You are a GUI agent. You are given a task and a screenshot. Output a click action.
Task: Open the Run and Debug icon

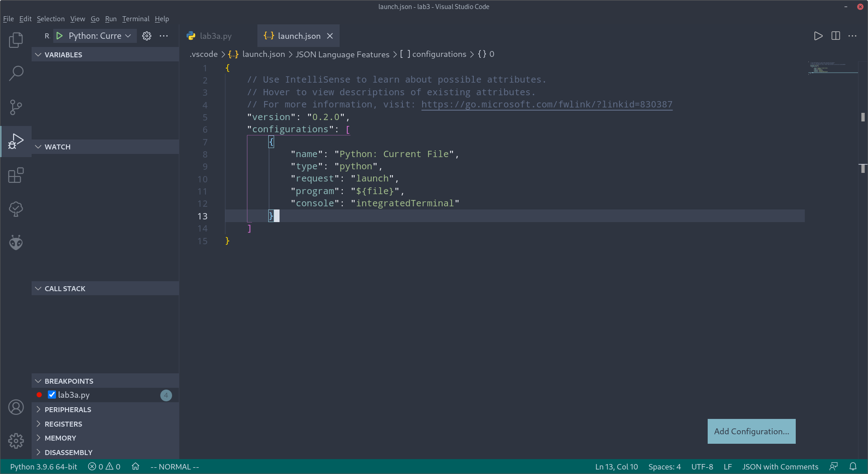point(16,141)
